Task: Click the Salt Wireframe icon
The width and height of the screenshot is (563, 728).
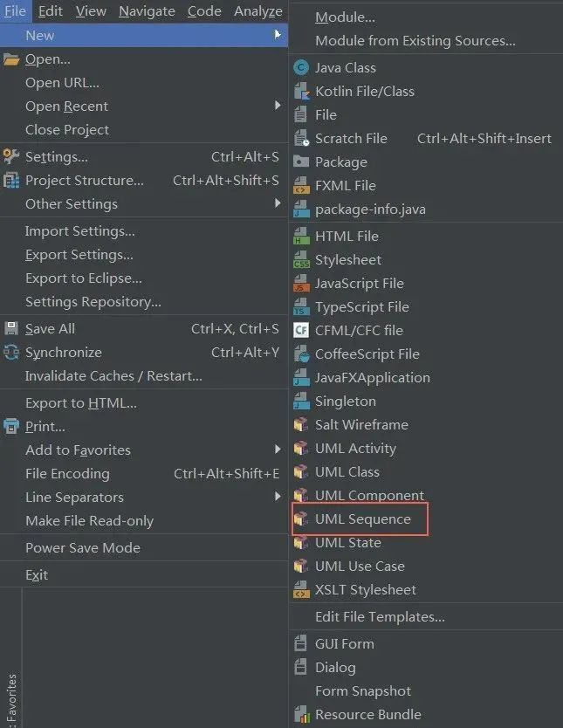Action: click(x=301, y=424)
